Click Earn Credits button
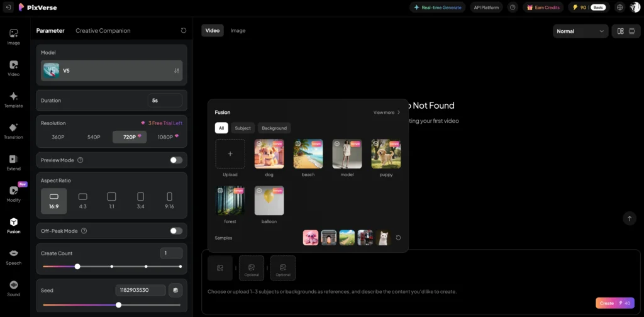Image resolution: width=644 pixels, height=317 pixels. coord(543,8)
